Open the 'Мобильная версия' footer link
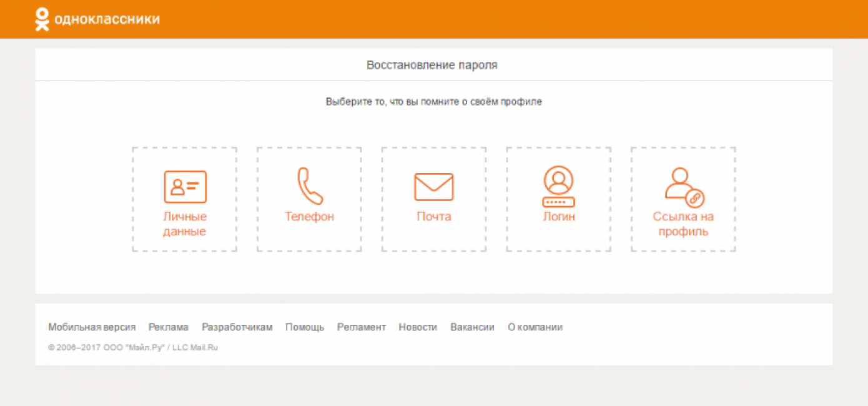The height and width of the screenshot is (406, 868). point(92,327)
